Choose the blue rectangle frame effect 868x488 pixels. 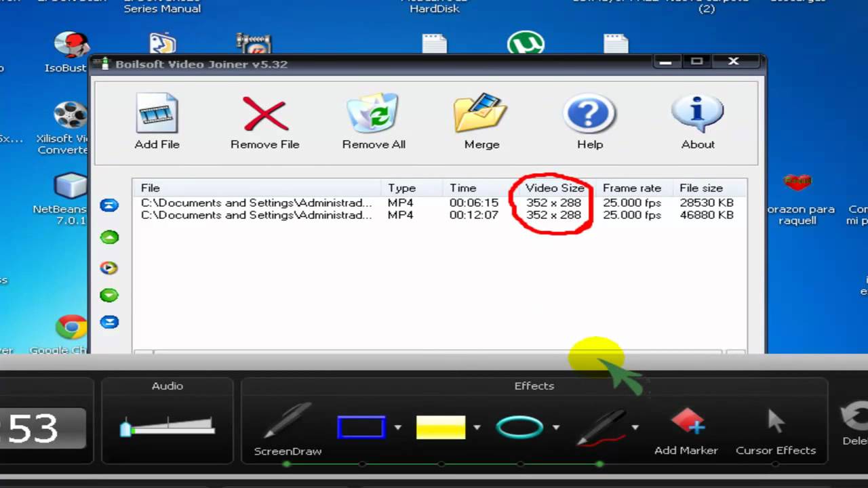click(x=361, y=427)
